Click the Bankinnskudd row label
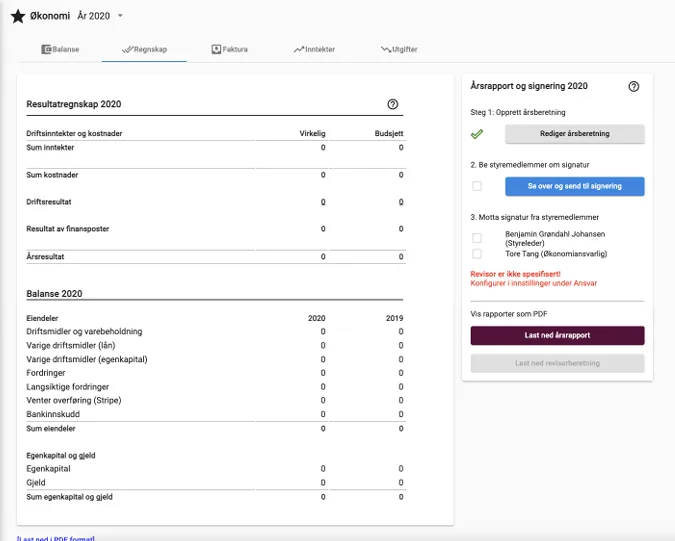 tap(53, 414)
